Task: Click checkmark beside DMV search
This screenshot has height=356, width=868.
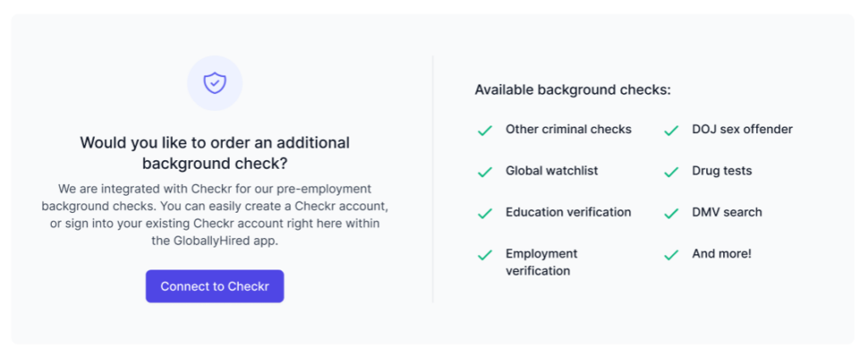Action: pyautogui.click(x=671, y=213)
